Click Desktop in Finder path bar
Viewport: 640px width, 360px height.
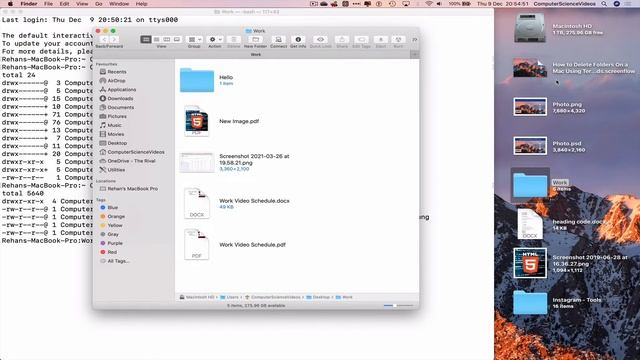pyautogui.click(x=318, y=298)
